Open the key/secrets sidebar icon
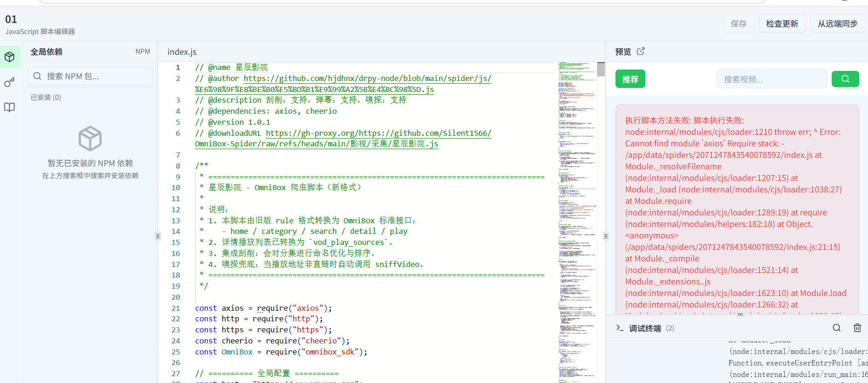868x383 pixels. click(10, 82)
